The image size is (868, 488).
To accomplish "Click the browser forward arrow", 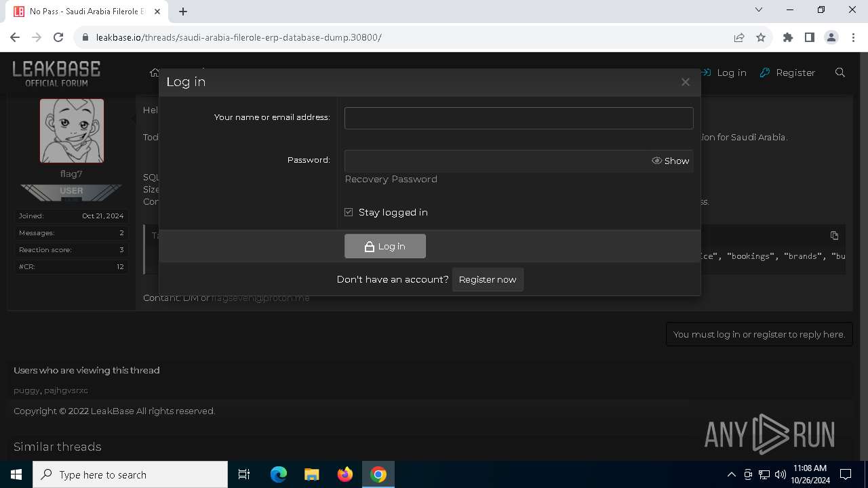I will point(37,37).
